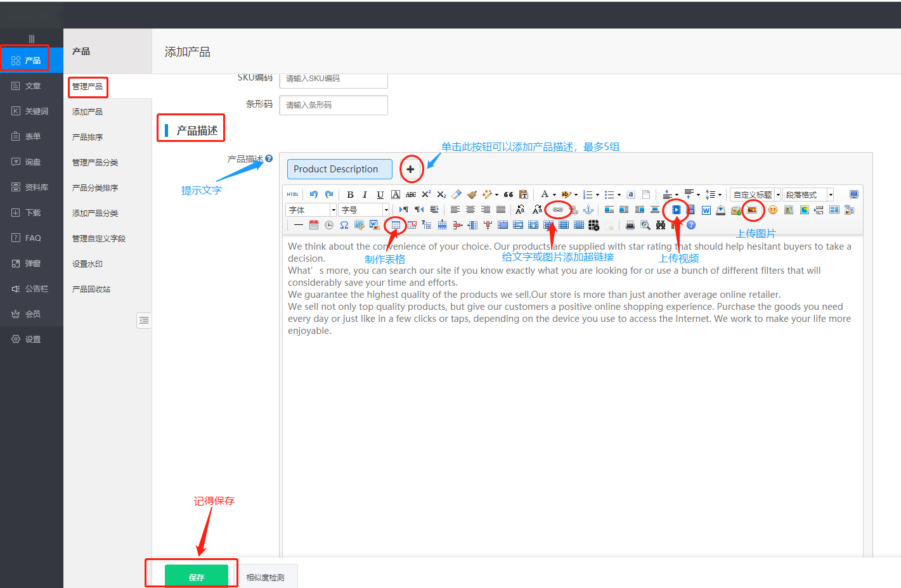This screenshot has width=901, height=588.
Task: Click the green 保存 save button
Action: tap(196, 577)
